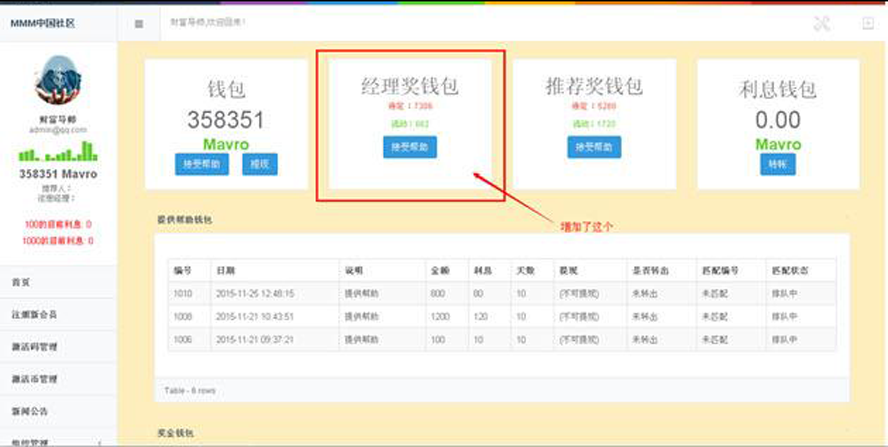Click 提现 in the 钱包 card
This screenshot has width=888, height=447.
click(260, 164)
